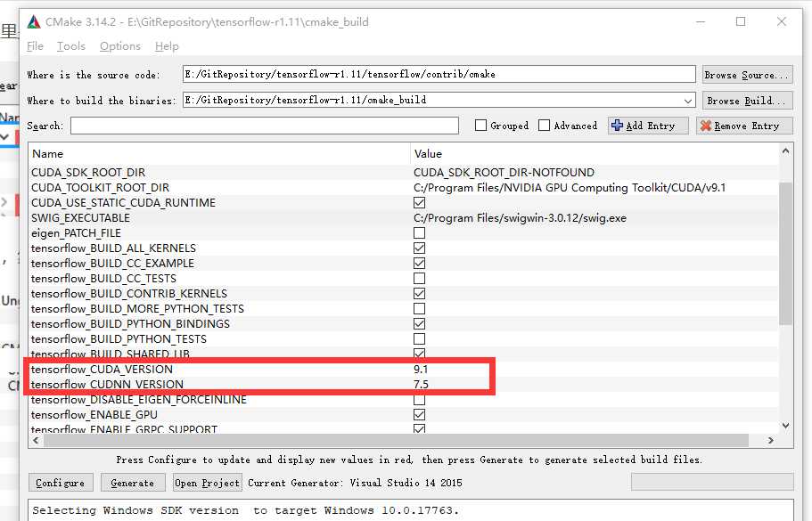Image resolution: width=812 pixels, height=521 pixels.
Task: Maximize the CMake window
Action: point(741,21)
